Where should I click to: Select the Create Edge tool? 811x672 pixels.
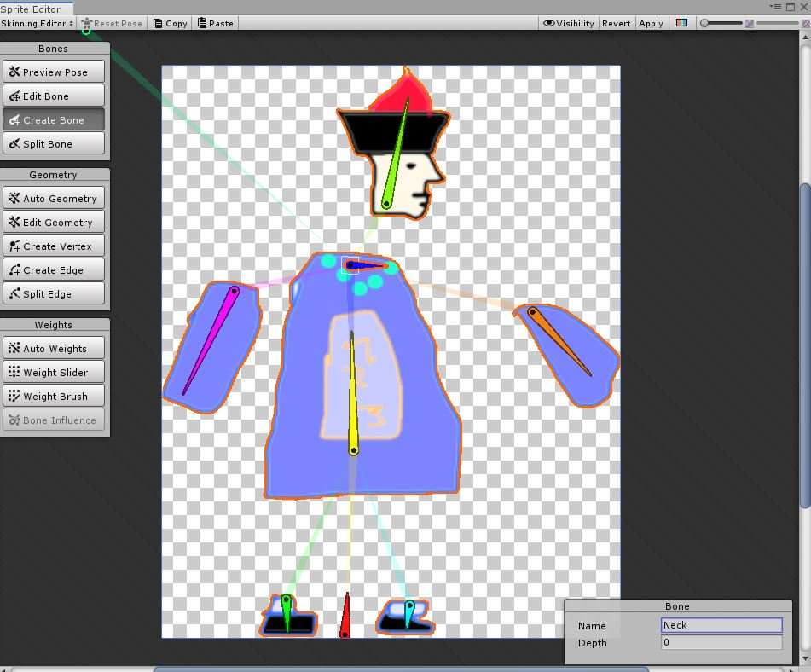tap(53, 269)
